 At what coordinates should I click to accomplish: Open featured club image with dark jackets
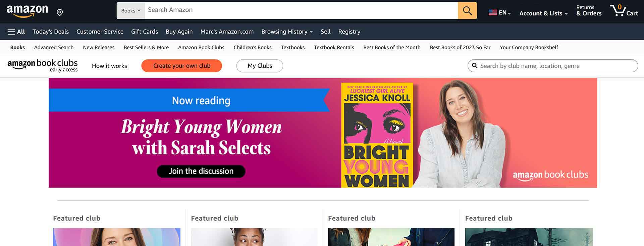(x=391, y=237)
